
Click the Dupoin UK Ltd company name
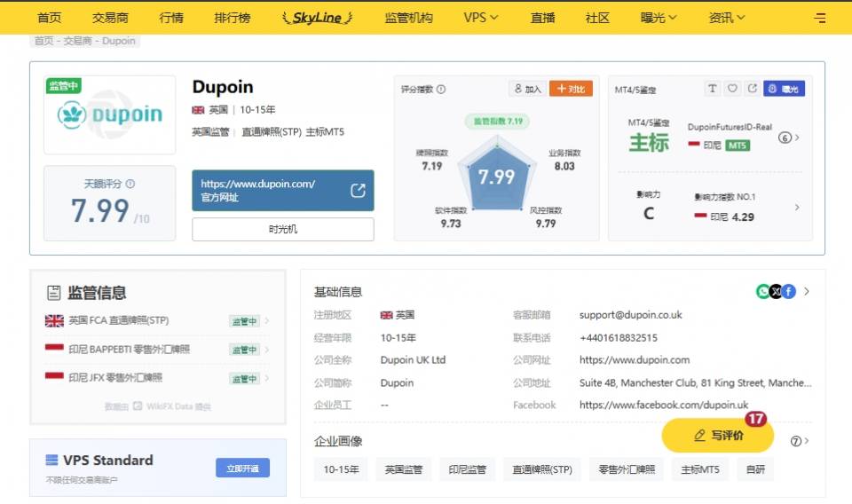pos(413,360)
